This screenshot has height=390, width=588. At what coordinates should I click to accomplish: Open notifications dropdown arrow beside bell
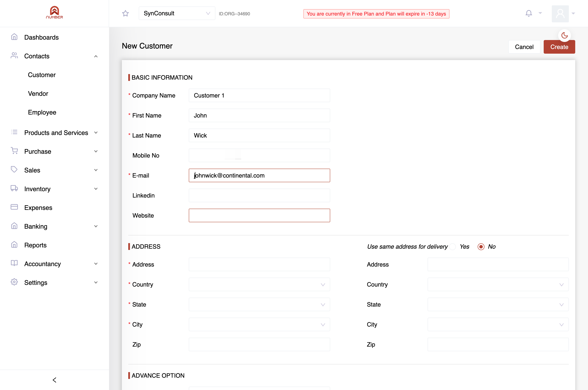click(x=540, y=13)
